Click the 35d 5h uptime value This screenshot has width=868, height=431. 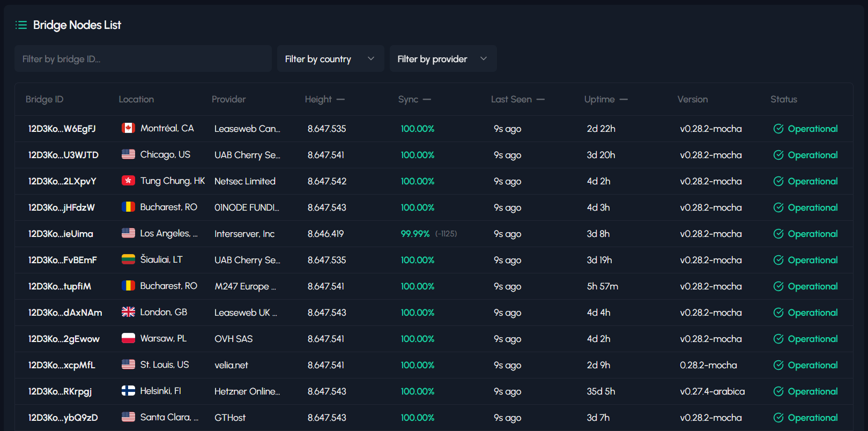601,391
